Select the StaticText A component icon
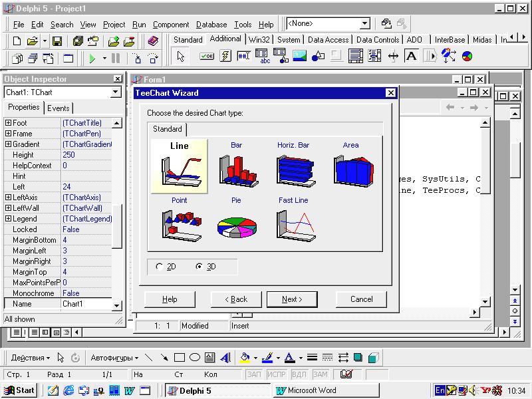The image size is (532, 399). [412, 56]
